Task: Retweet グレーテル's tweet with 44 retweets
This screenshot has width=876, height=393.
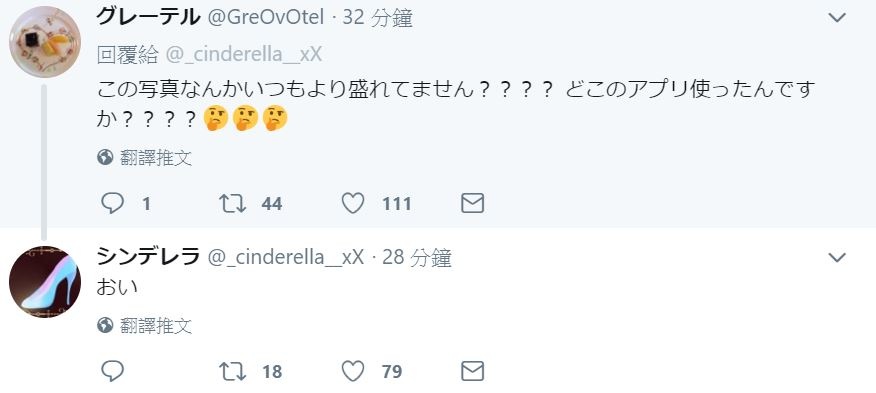Action: (x=232, y=203)
